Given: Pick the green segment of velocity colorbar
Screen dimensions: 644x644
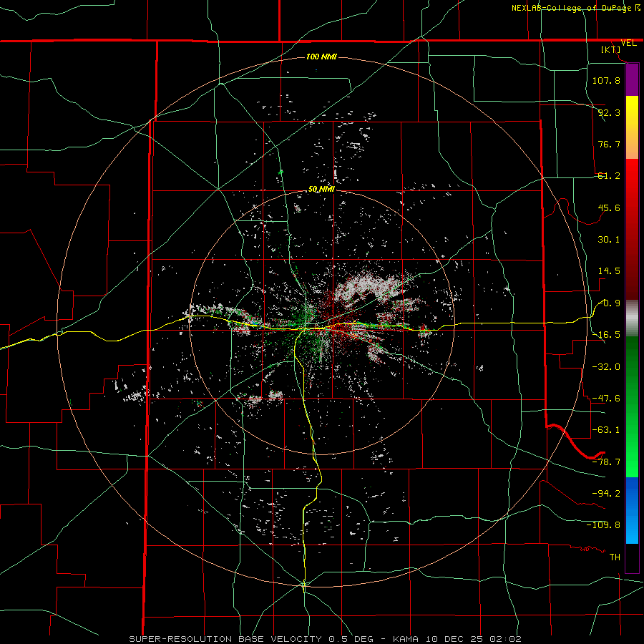Looking at the screenshot, I should click(x=632, y=406).
